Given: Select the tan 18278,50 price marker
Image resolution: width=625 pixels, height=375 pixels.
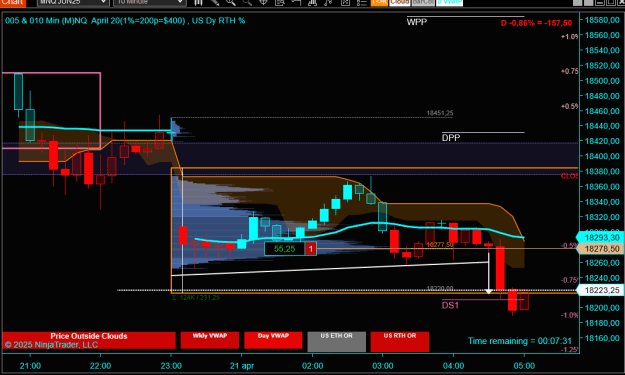Looking at the screenshot, I should pos(600,249).
